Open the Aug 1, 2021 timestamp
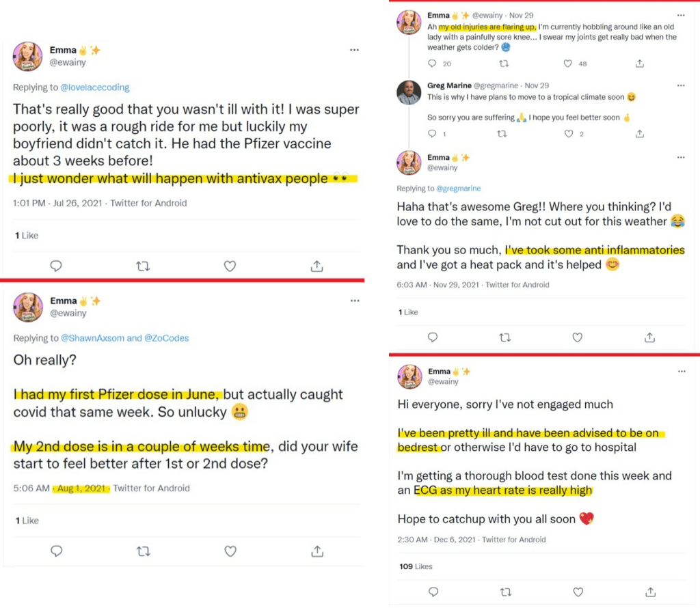This screenshot has height=608, width=700. coord(82,488)
